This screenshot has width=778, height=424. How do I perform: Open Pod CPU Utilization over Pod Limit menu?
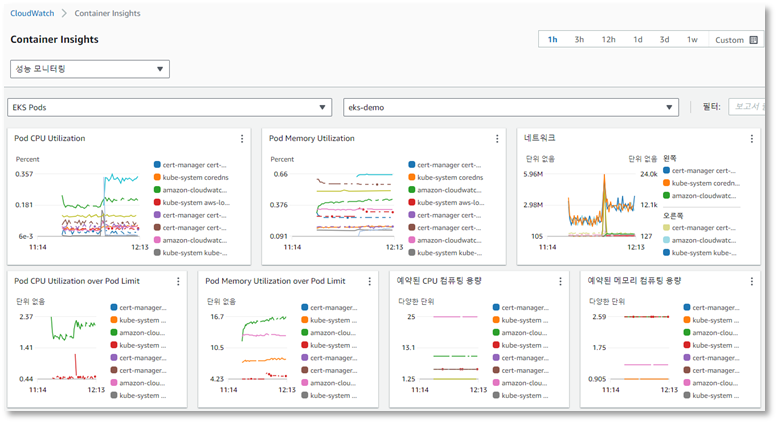[x=178, y=281]
